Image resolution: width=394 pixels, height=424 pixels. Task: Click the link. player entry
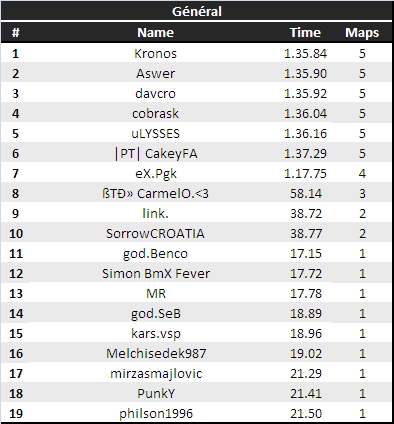click(x=155, y=213)
